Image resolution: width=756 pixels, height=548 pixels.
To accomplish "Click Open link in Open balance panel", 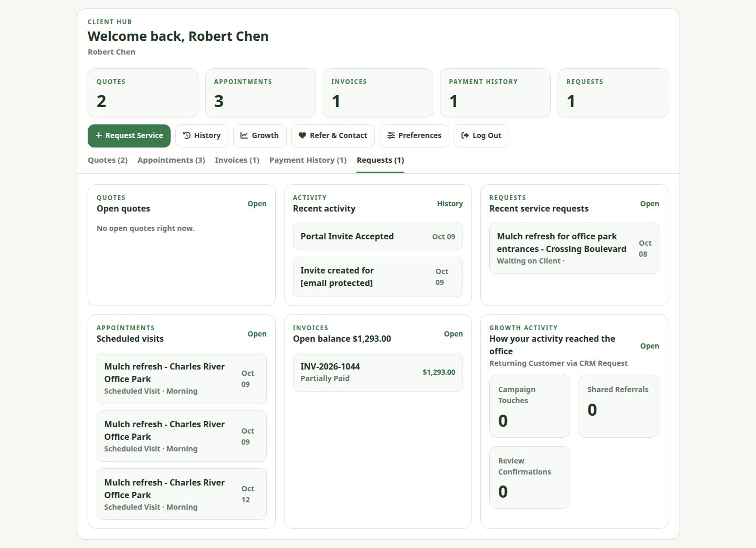I will pyautogui.click(x=453, y=334).
